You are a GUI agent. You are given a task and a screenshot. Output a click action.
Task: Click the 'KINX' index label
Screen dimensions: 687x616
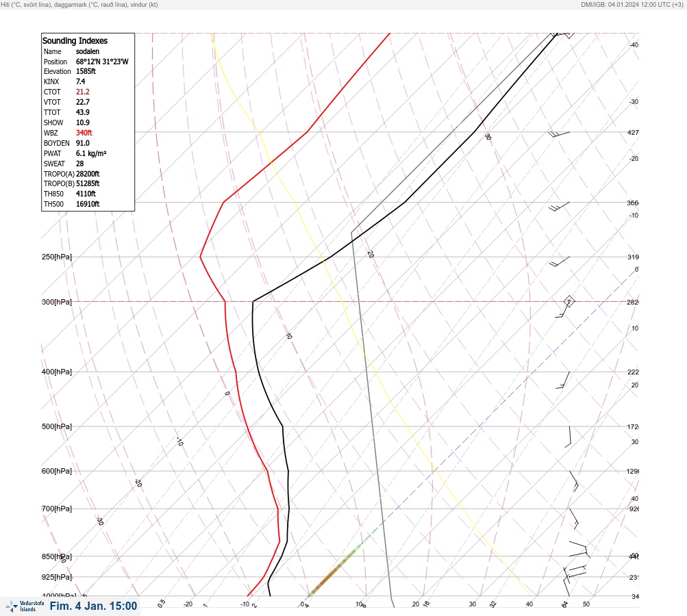(x=51, y=81)
